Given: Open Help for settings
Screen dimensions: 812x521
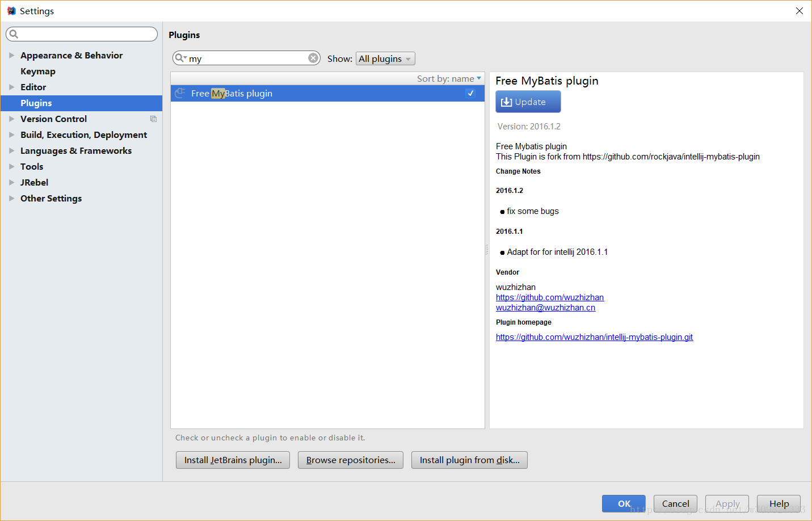Looking at the screenshot, I should coord(779,503).
